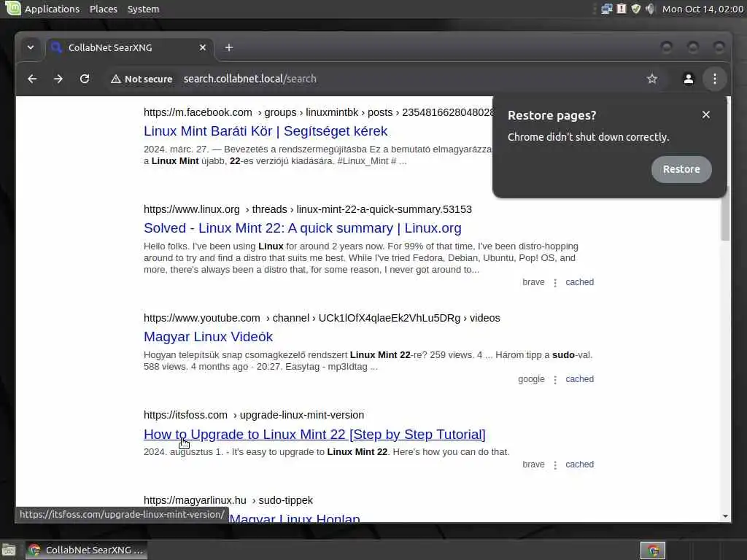Open Solved Linux Mint 22 quick summary link
Viewport: 747px width, 560px height.
tap(303, 228)
